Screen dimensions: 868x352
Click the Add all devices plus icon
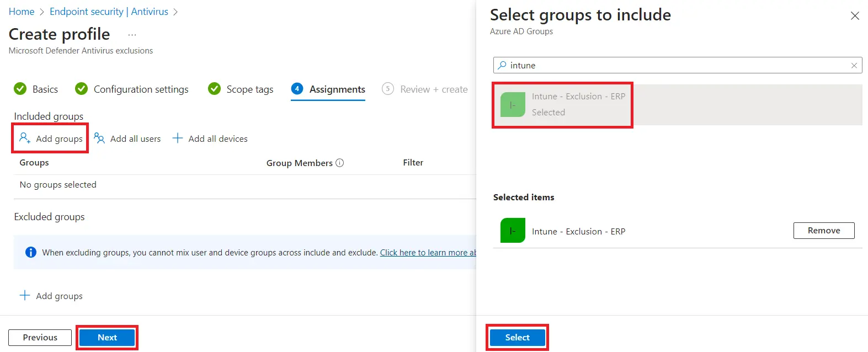pyautogui.click(x=178, y=138)
